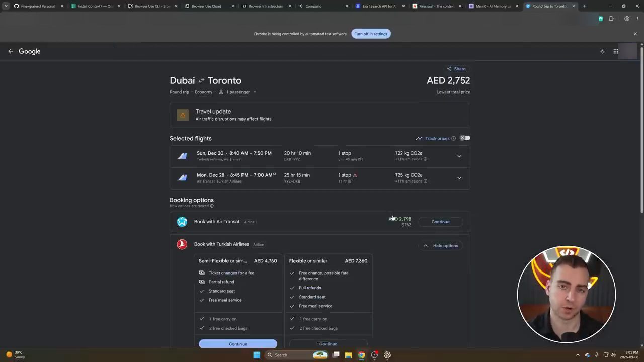
Task: Click the Chrome icon in the taskbar
Action: [361, 355]
